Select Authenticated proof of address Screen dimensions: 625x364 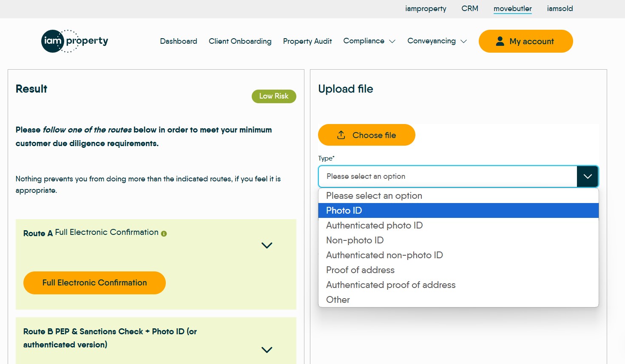(x=390, y=285)
